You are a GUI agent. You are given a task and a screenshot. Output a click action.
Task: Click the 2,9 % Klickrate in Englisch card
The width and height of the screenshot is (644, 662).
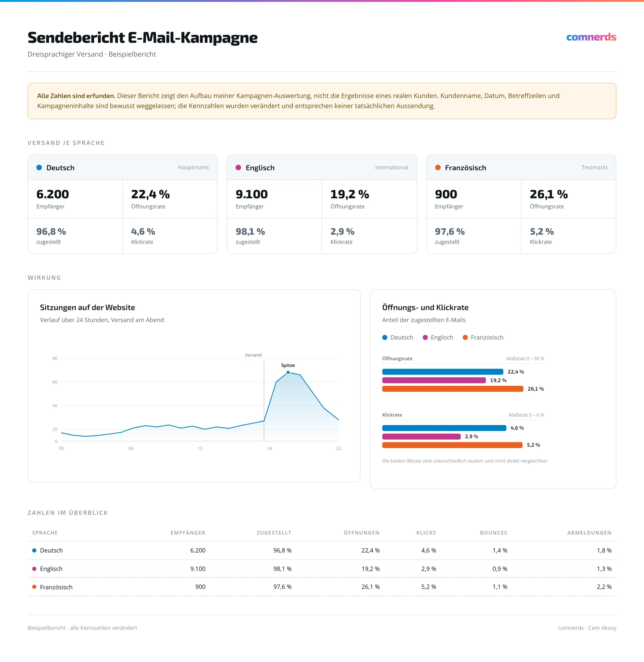pos(342,231)
